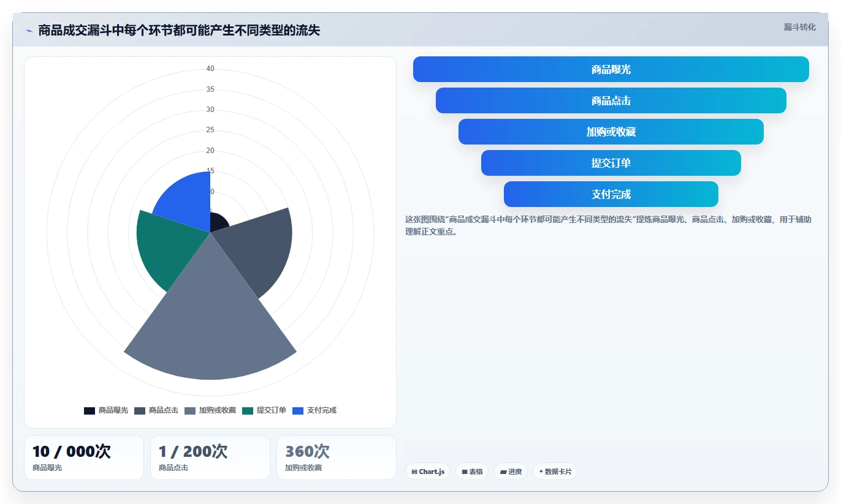Image resolution: width=841 pixels, height=504 pixels.
Task: Select the 提交订单 funnel bar
Action: point(611,163)
